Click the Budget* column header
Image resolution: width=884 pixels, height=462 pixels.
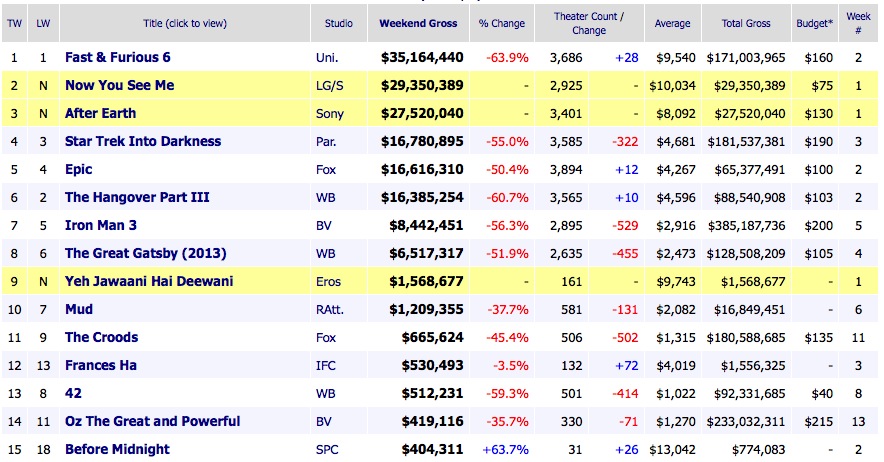(815, 24)
